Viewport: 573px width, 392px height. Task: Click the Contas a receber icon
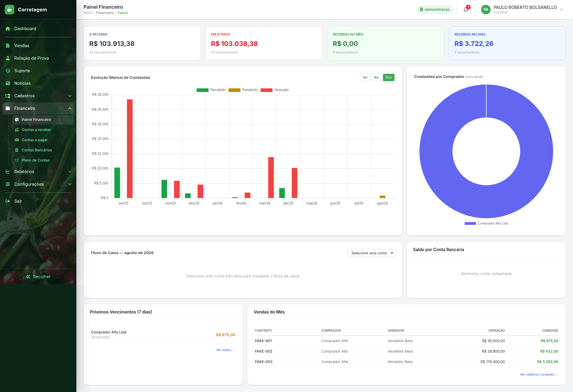[17, 130]
